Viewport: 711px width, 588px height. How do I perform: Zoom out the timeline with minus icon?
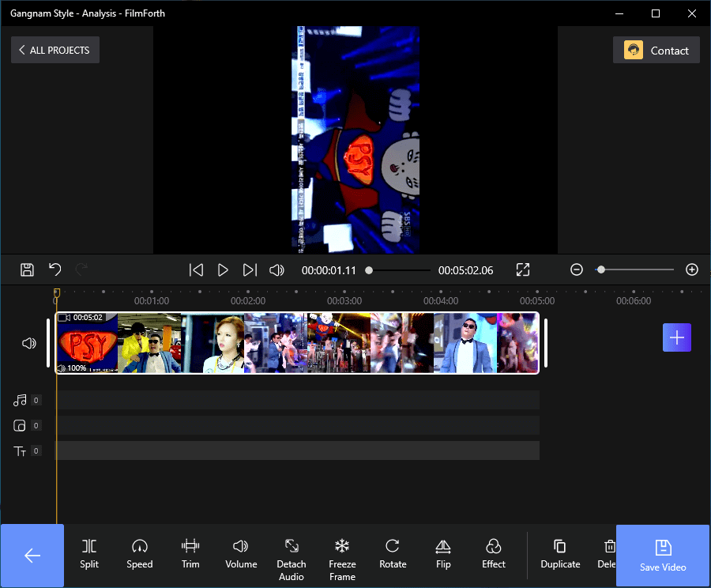pos(577,270)
